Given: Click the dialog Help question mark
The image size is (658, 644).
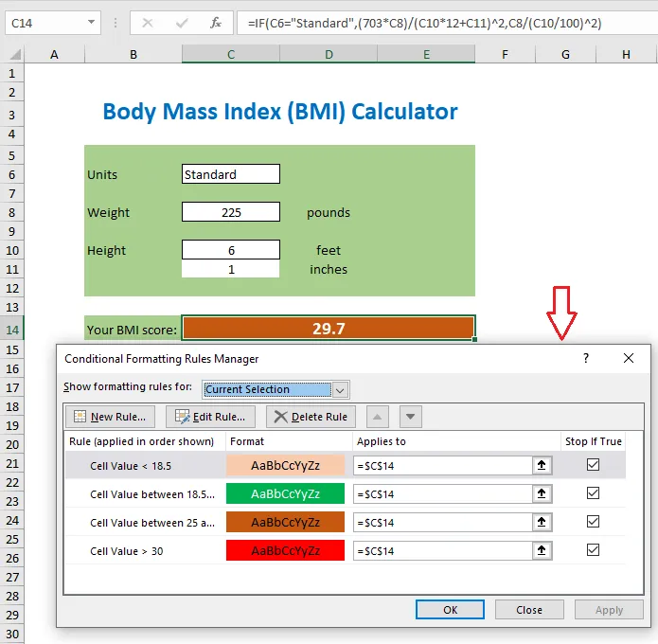Looking at the screenshot, I should (x=586, y=358).
